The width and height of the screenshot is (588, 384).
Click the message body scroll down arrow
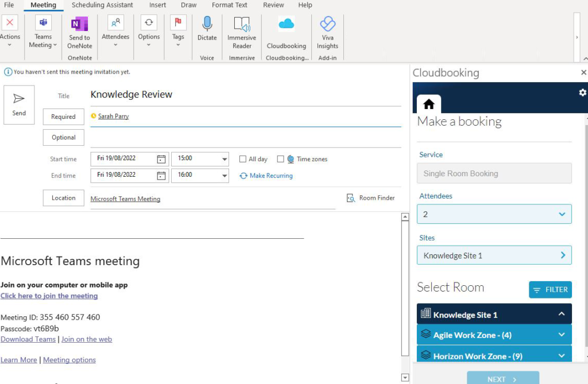(x=405, y=378)
